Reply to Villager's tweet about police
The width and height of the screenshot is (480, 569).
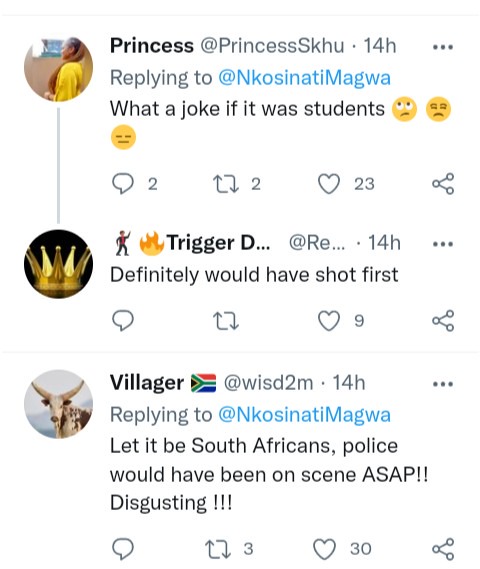123,549
